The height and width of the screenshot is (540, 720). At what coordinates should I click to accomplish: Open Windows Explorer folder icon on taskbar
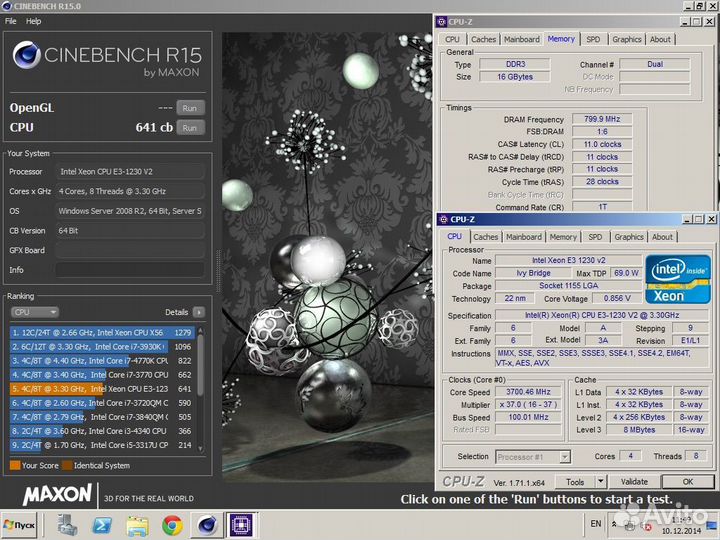click(x=137, y=524)
